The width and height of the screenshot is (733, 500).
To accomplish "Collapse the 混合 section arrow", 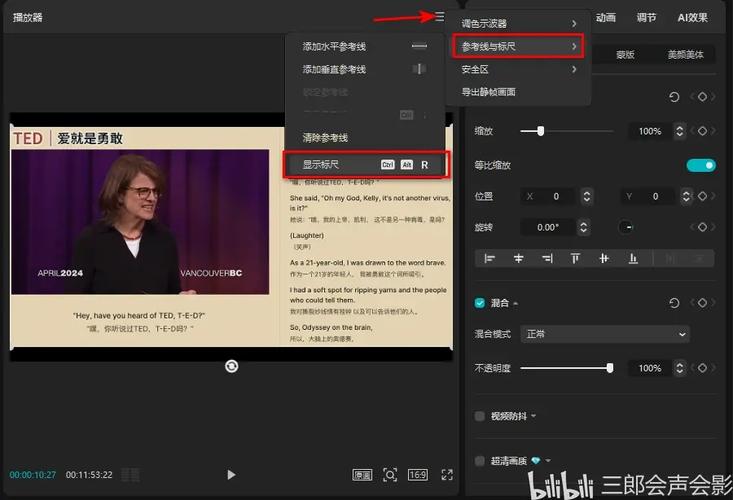I will point(516,304).
